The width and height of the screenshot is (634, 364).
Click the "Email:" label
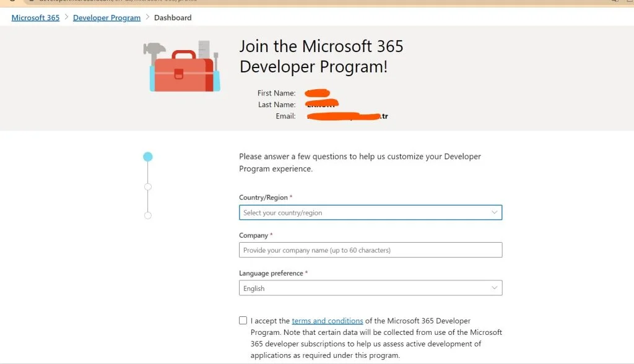point(286,116)
